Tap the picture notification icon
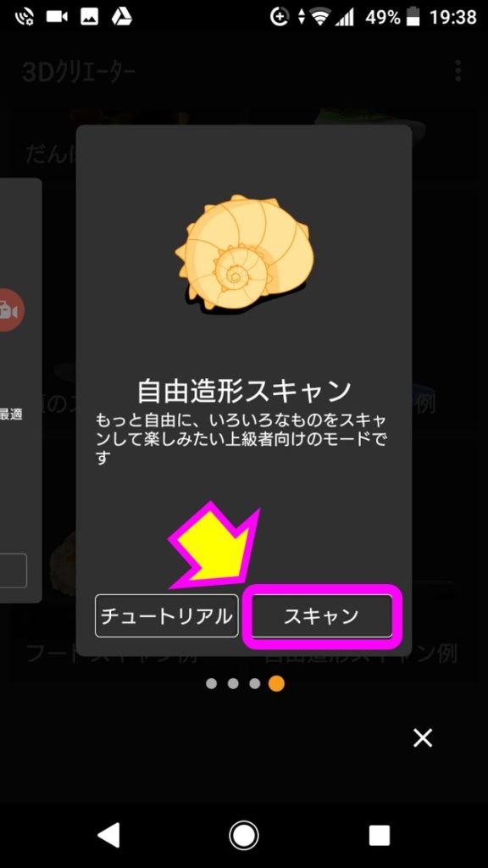The width and height of the screenshot is (488, 868). tap(89, 17)
